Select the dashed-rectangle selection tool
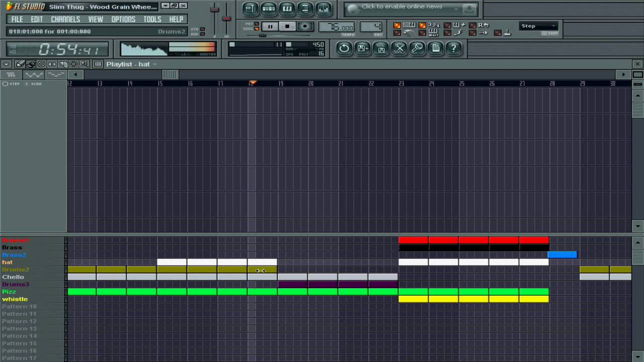This screenshot has width=644, height=362. click(73, 64)
